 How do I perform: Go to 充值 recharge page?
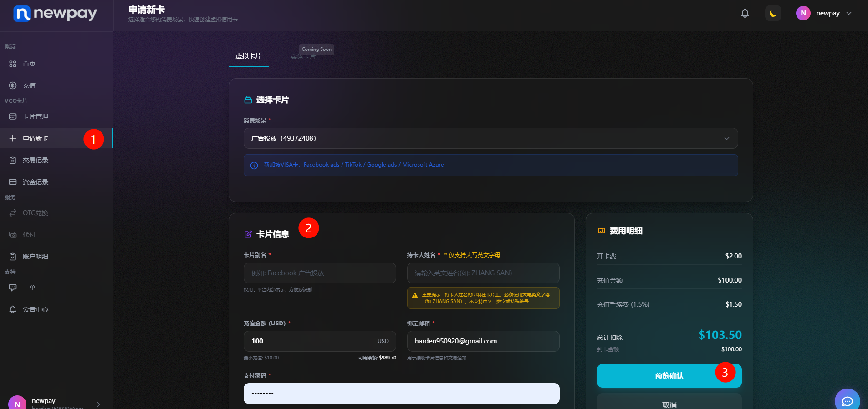pyautogui.click(x=29, y=86)
